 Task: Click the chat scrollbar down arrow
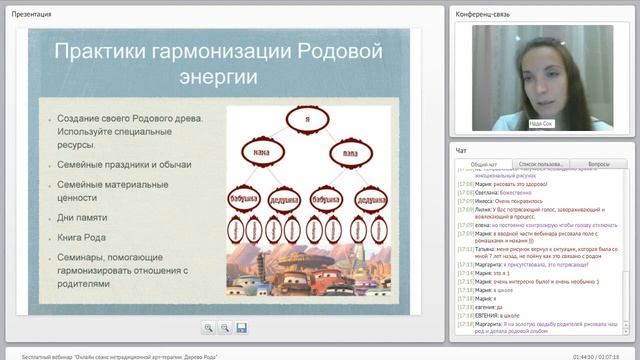tap(627, 332)
